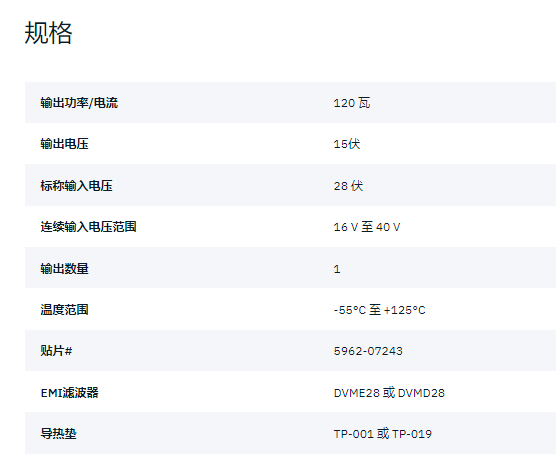This screenshot has height=460, width=556.
Task: Click the 16 V 至 40 V value
Action: 367,227
